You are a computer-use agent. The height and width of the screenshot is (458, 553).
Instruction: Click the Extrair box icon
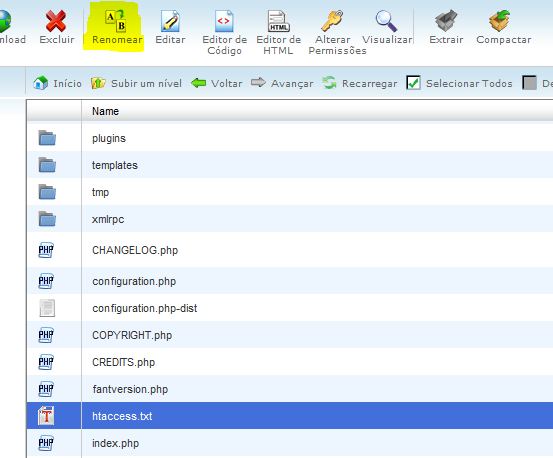click(x=446, y=21)
